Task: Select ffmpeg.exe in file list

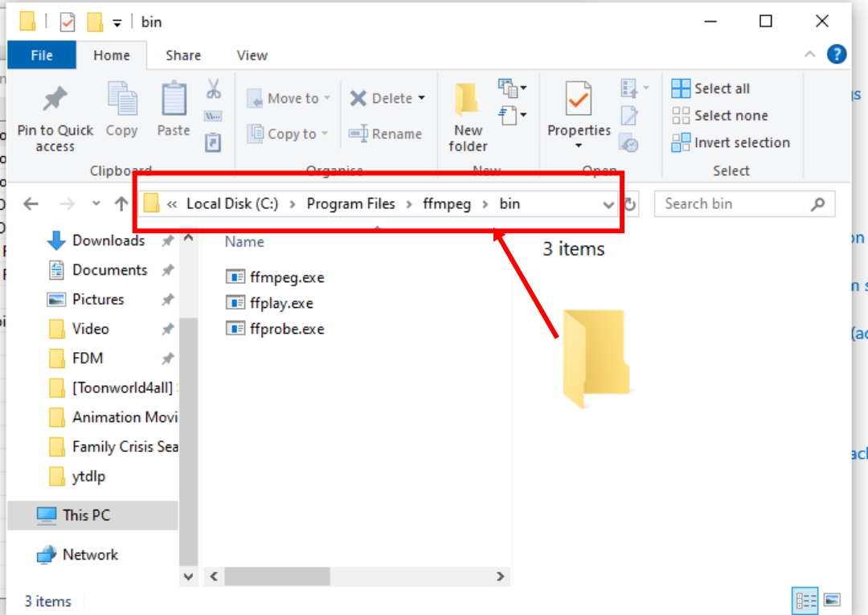Action: click(x=286, y=277)
